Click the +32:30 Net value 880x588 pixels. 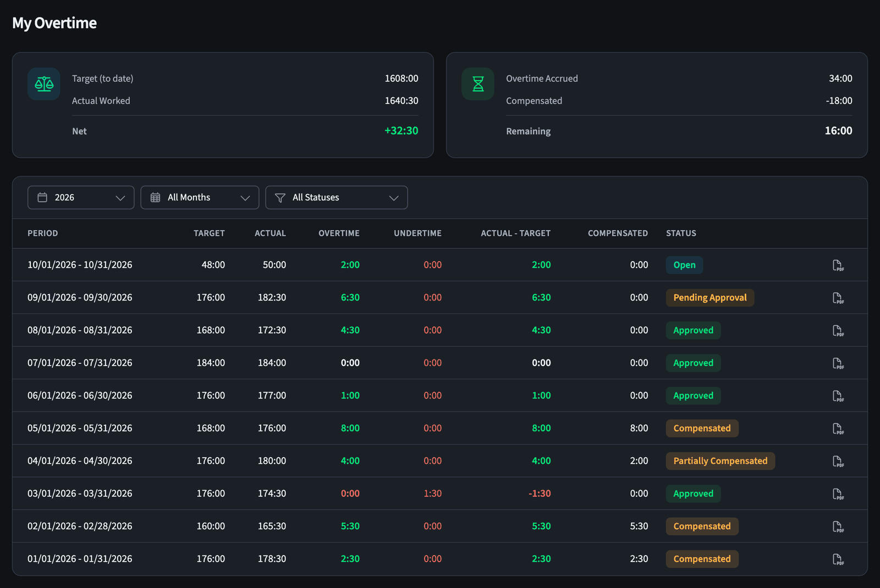[401, 131]
